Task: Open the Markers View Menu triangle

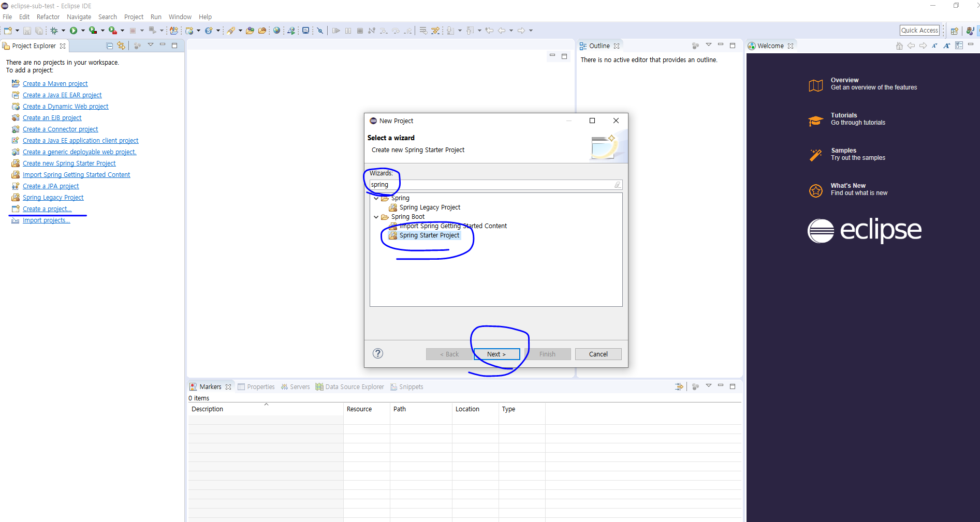Action: point(709,386)
